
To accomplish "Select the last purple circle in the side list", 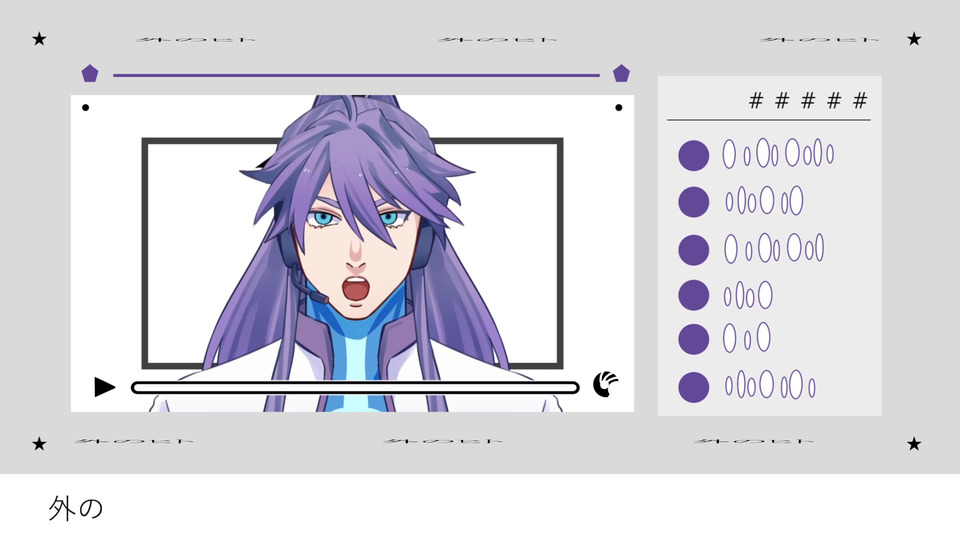I will 694,387.
